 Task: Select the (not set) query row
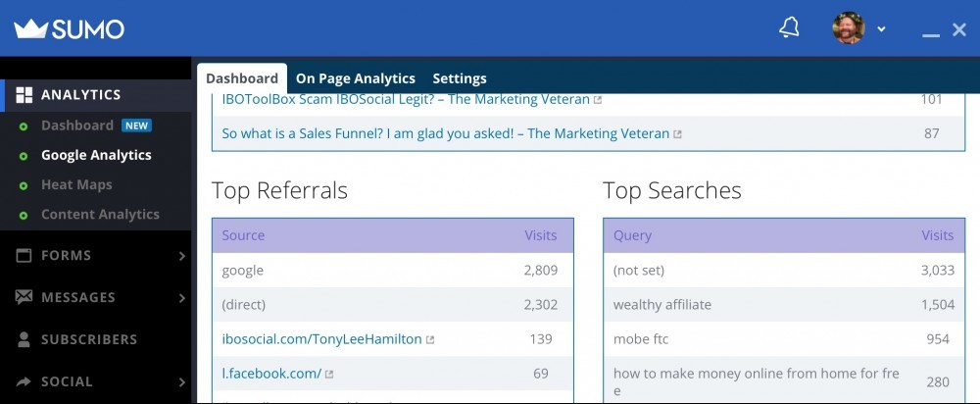(x=784, y=271)
